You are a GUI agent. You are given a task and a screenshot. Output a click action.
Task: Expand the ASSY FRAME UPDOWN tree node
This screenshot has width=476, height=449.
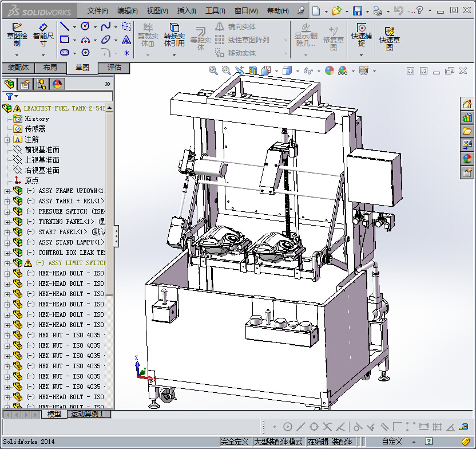(7, 191)
